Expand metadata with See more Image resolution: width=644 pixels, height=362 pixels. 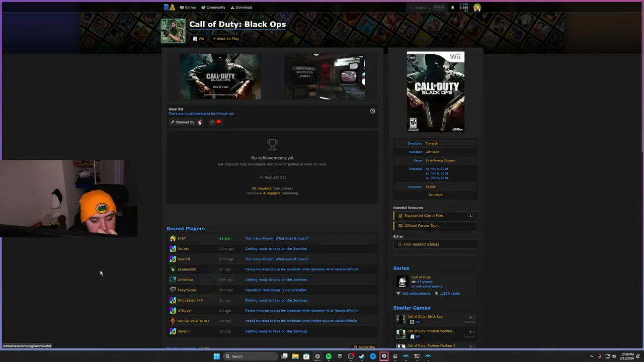click(436, 195)
